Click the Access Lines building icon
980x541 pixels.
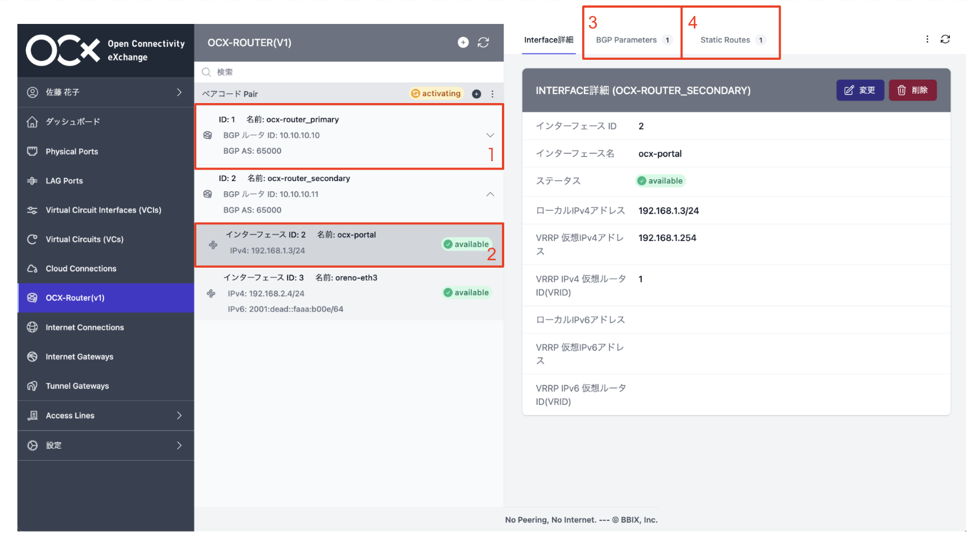[x=32, y=416]
